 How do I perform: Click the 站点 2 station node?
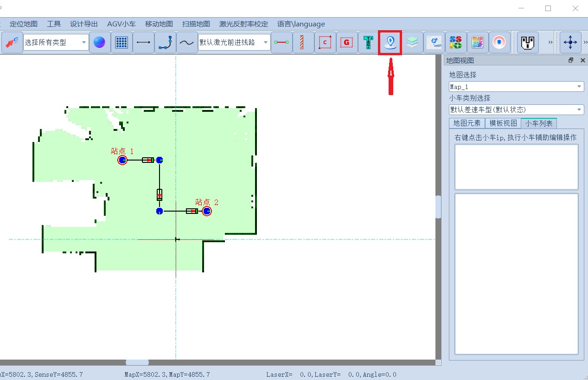(x=207, y=211)
